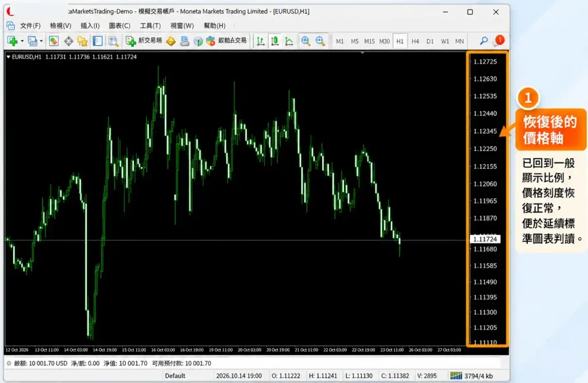The height and width of the screenshot is (383, 588).
Task: Switch chart to bar chart style
Action: coord(261,41)
